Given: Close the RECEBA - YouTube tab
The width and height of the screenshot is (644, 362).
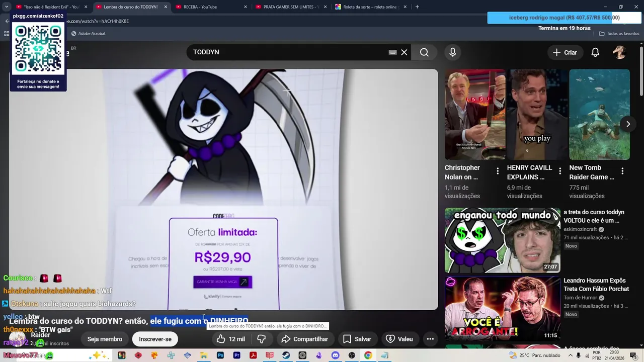Looking at the screenshot, I should [246, 7].
